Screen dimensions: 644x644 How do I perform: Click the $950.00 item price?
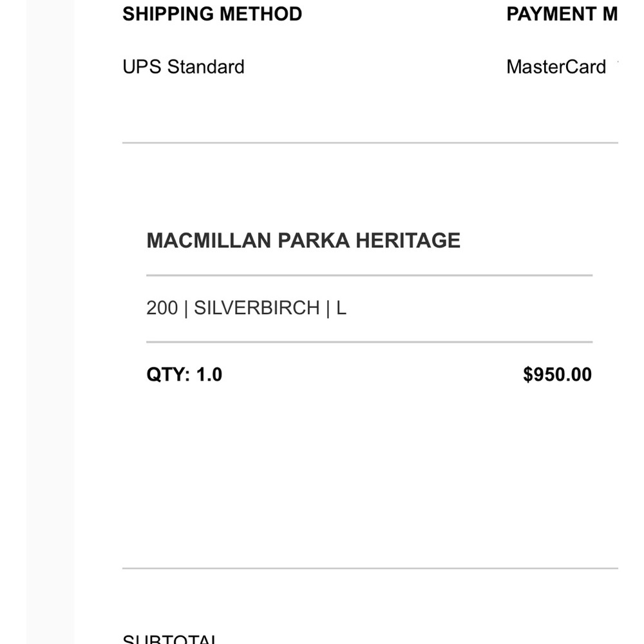pyautogui.click(x=557, y=375)
